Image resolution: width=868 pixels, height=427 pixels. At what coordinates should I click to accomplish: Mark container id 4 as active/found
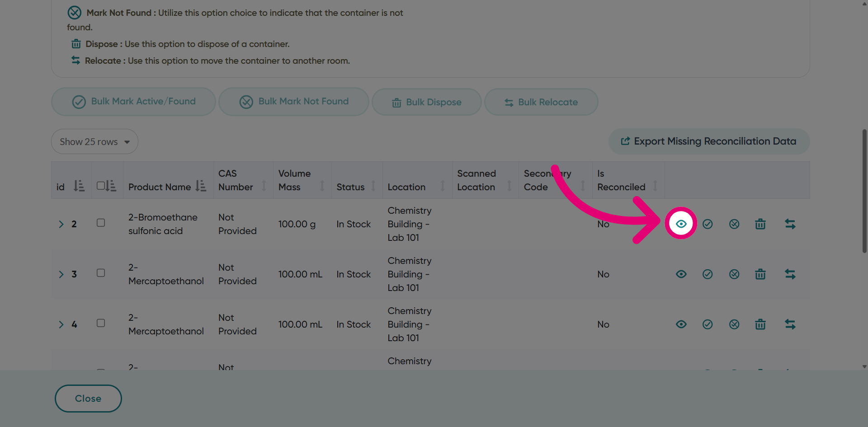click(x=708, y=324)
